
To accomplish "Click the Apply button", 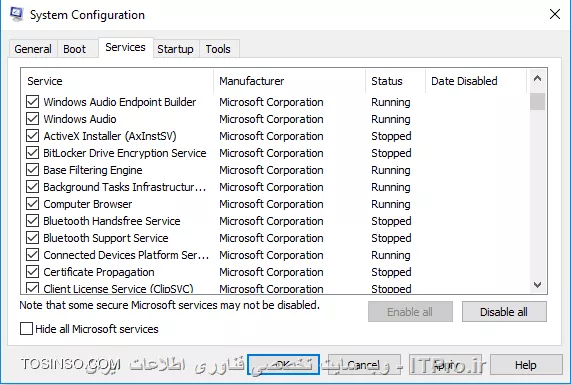I will (445, 365).
